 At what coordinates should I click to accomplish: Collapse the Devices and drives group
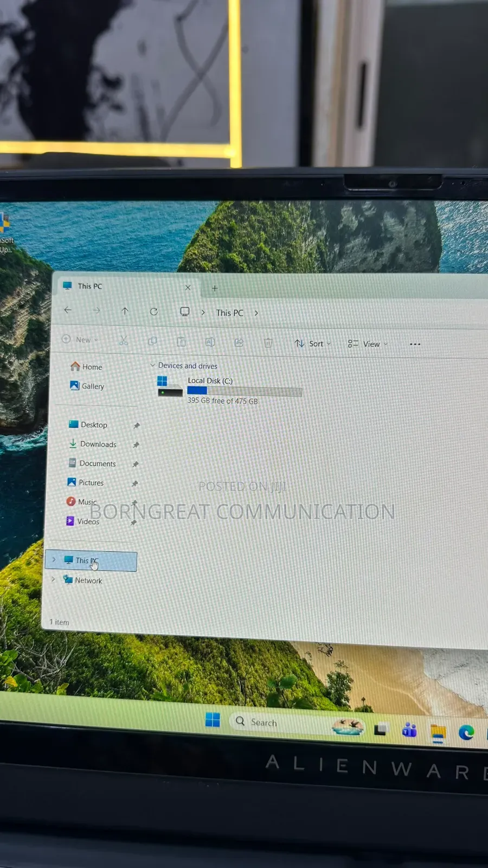153,365
